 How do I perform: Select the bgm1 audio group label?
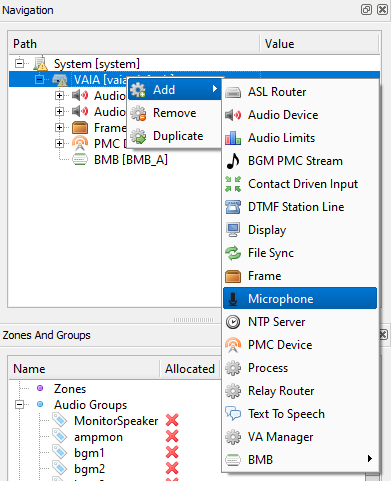pyautogui.click(x=89, y=453)
